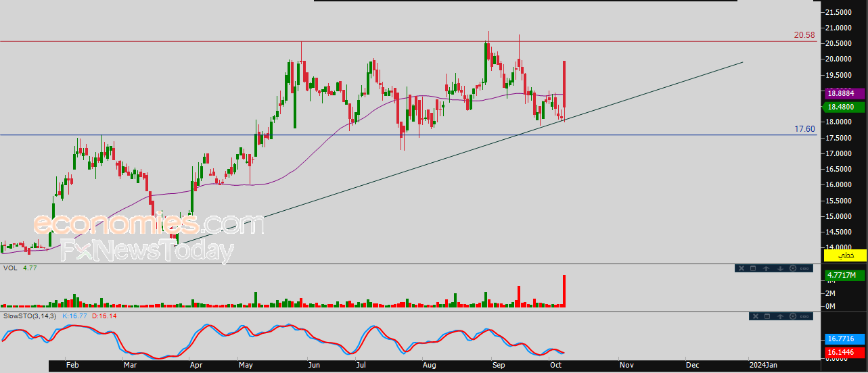The image size is (868, 373).
Task: Close the SlowSTO indicator panel
Action: tap(756, 316)
